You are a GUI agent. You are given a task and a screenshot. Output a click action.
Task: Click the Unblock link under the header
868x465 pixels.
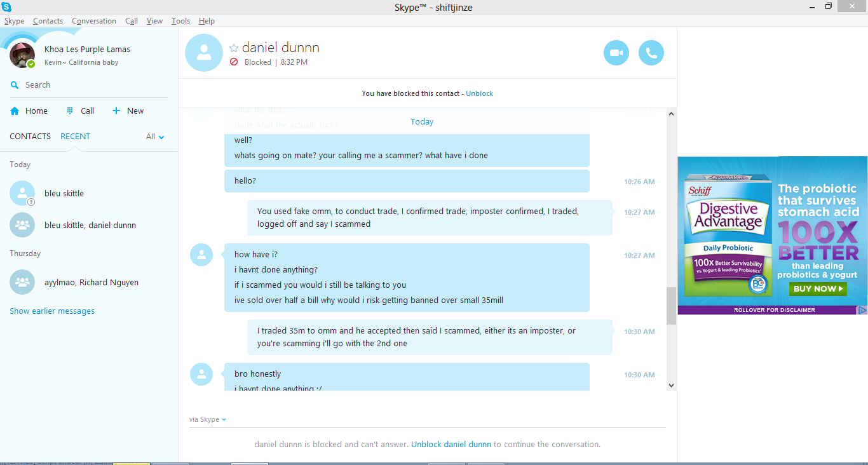(479, 93)
